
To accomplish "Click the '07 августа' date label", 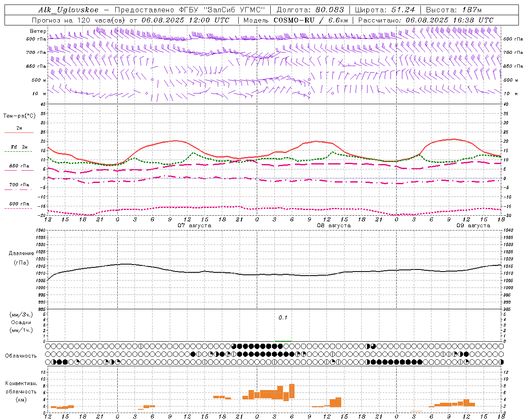I will coord(194,226).
